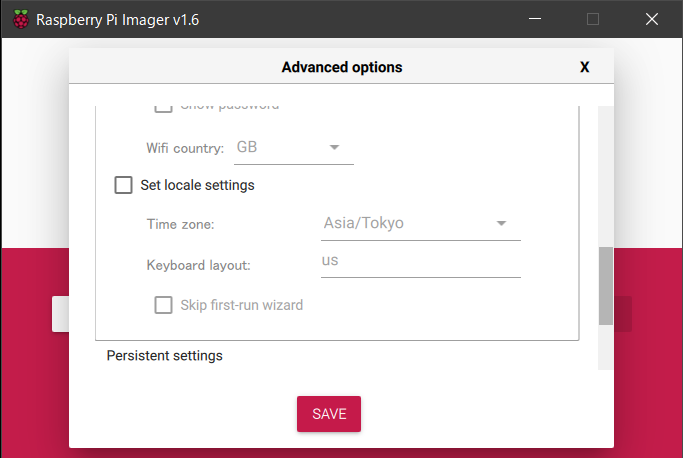Close the Raspberry Pi Imager window
The width and height of the screenshot is (683, 458).
click(652, 19)
